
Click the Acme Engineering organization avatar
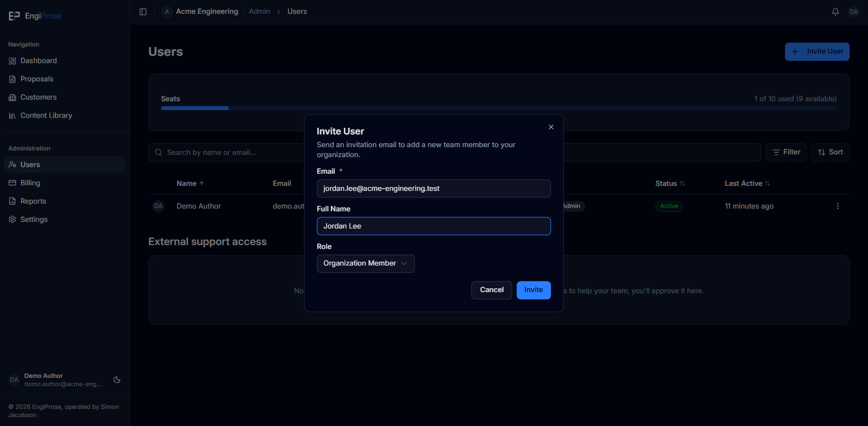167,12
